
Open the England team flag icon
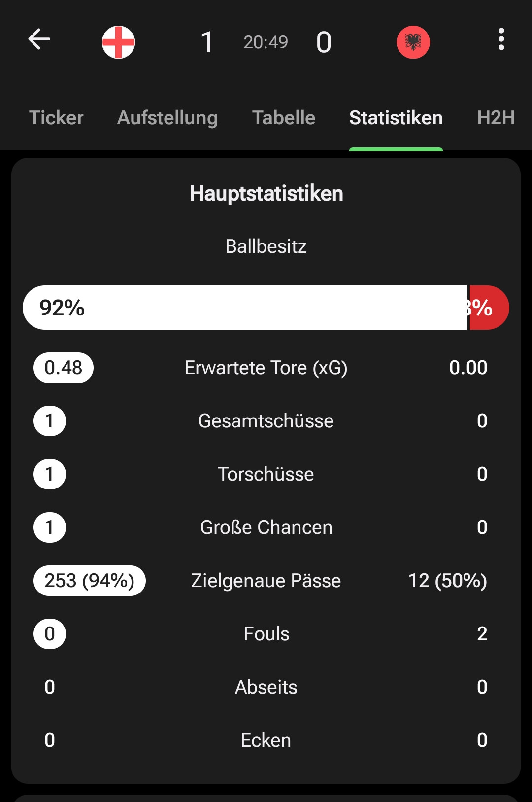pos(118,42)
